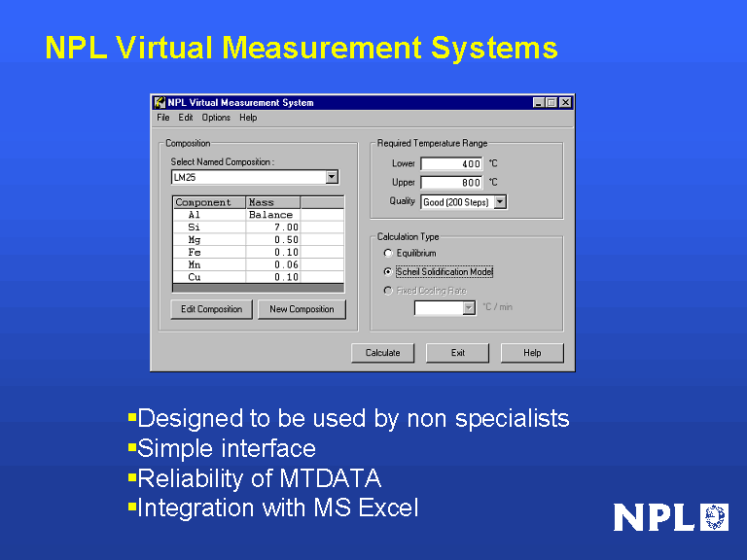The image size is (747, 560).
Task: Click the NPL logo emblem on slide
Action: pos(715,516)
